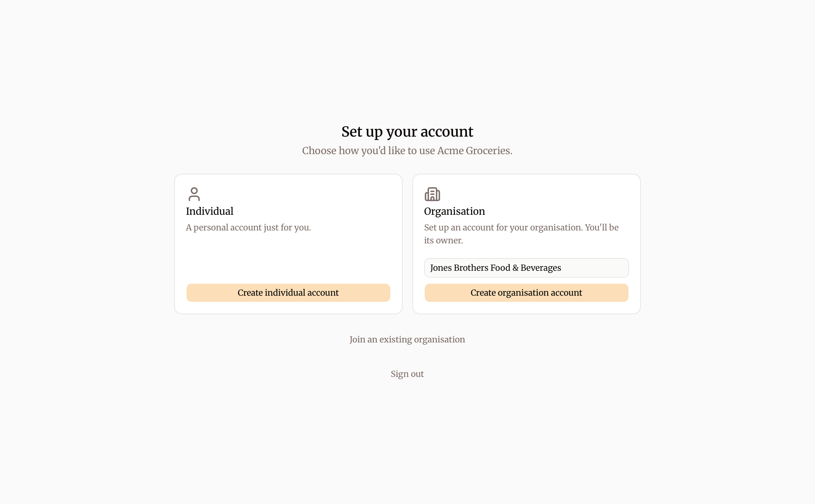
Task: Create an individual account
Action: coord(288,293)
